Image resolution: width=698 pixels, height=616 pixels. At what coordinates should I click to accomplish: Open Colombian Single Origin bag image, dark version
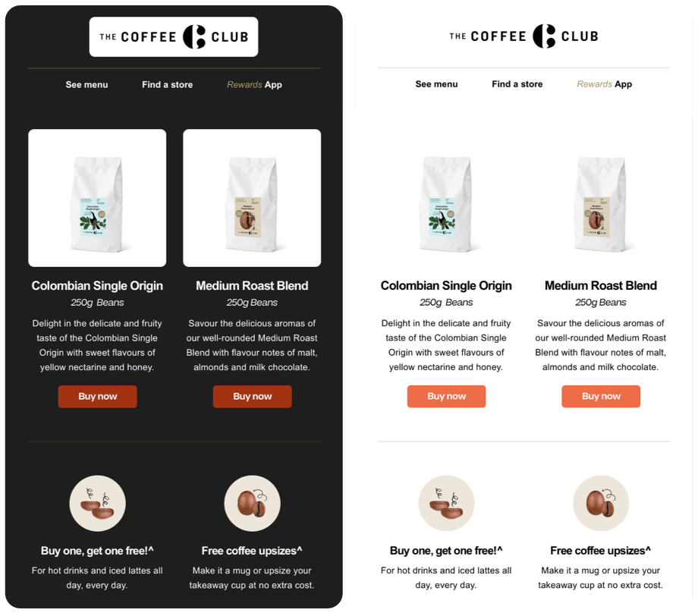pos(97,198)
